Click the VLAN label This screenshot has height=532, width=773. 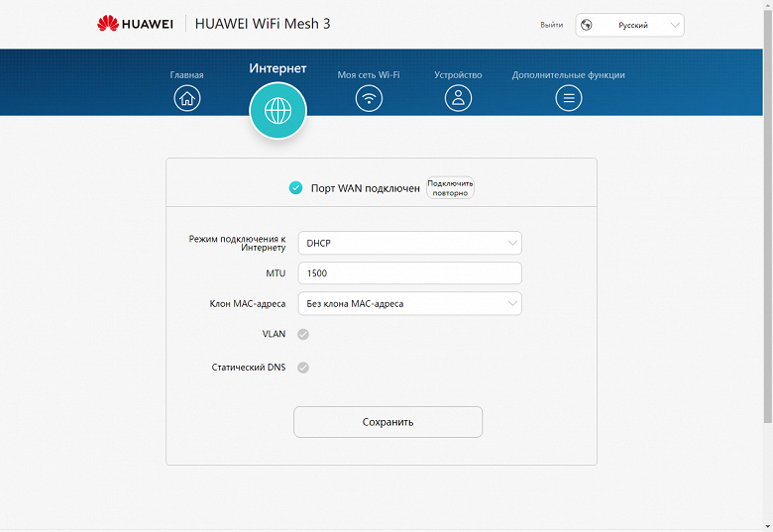[x=274, y=334]
